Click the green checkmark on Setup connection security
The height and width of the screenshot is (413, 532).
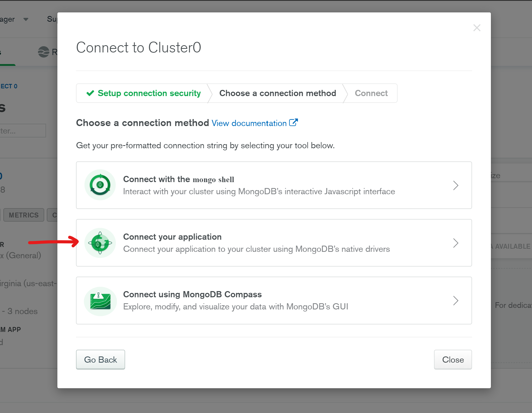[90, 93]
